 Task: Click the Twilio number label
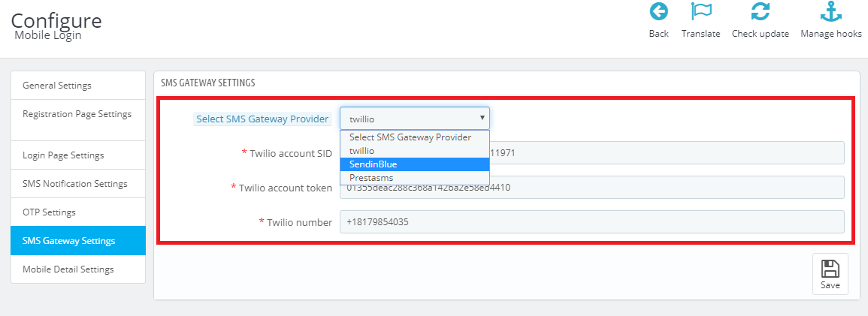coord(300,223)
